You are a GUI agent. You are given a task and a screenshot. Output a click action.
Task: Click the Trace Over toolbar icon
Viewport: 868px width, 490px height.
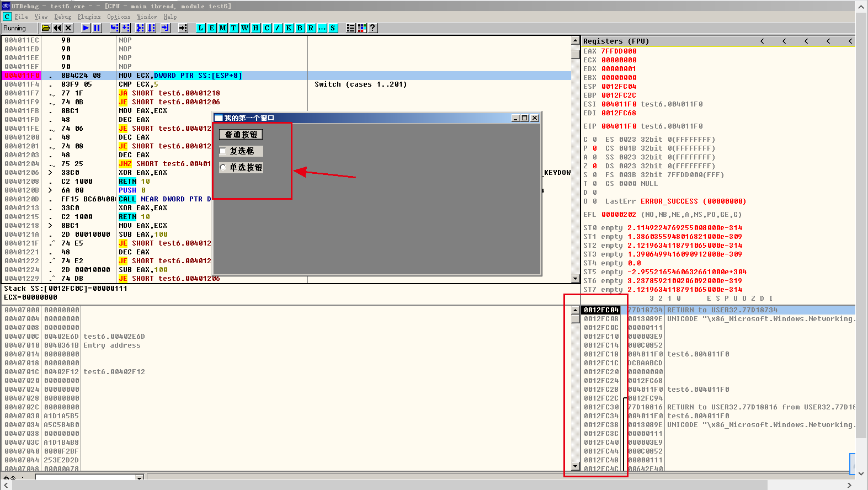(x=151, y=28)
